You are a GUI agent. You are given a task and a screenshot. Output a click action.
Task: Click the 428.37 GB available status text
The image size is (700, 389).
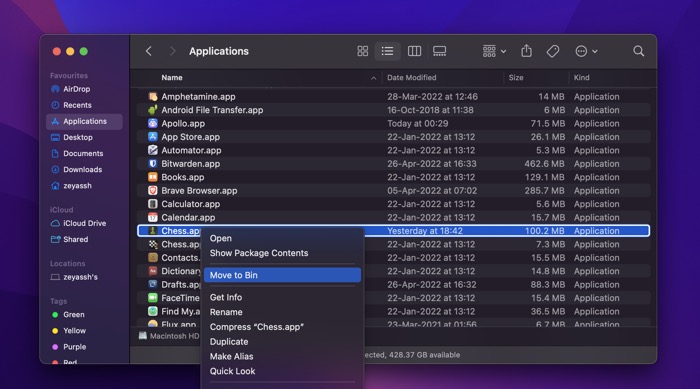pyautogui.click(x=424, y=355)
